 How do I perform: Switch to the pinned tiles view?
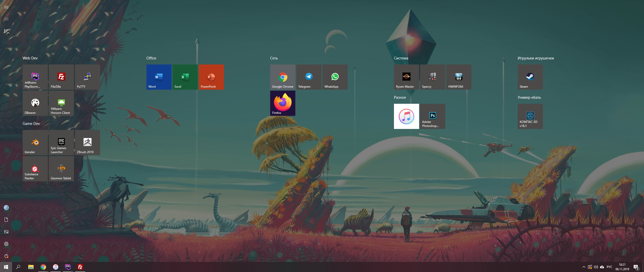(x=6, y=19)
